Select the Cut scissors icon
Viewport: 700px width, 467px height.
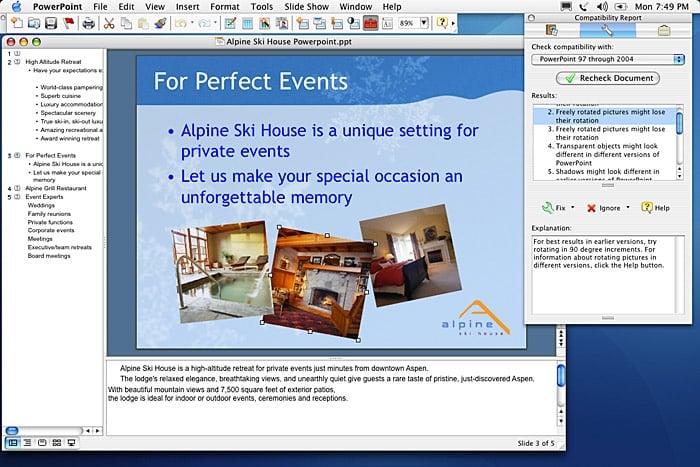point(108,23)
